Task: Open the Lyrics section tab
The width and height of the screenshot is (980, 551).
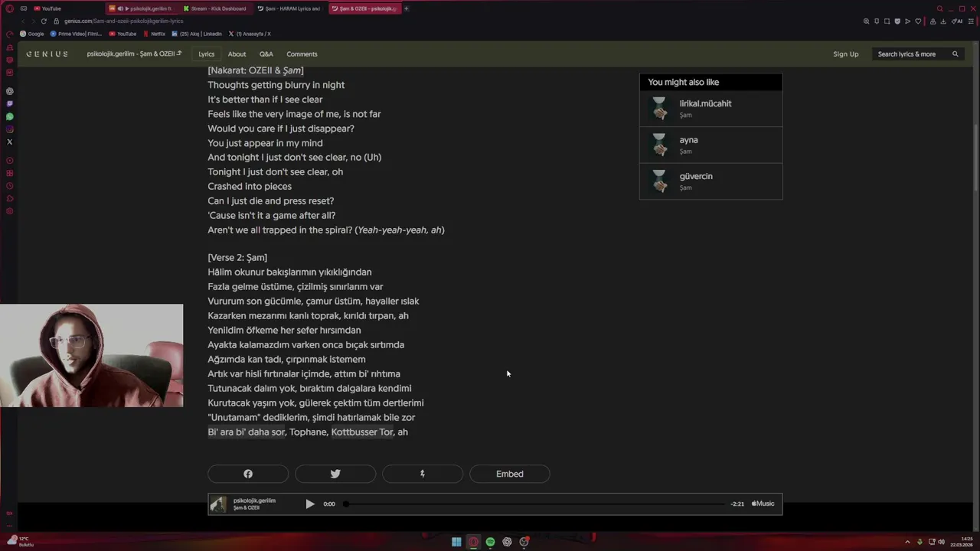Action: [x=207, y=54]
